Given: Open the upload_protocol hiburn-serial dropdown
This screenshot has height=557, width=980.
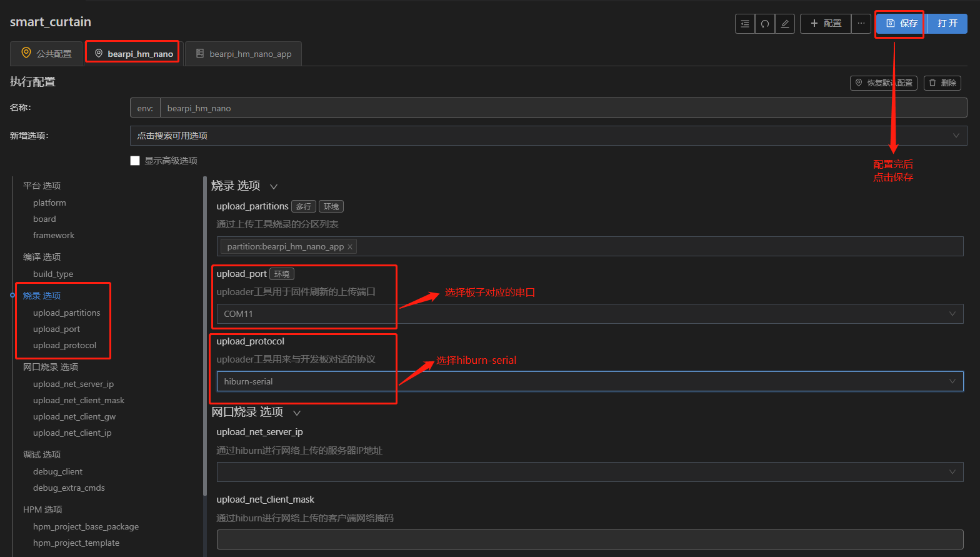Looking at the screenshot, I should click(590, 381).
